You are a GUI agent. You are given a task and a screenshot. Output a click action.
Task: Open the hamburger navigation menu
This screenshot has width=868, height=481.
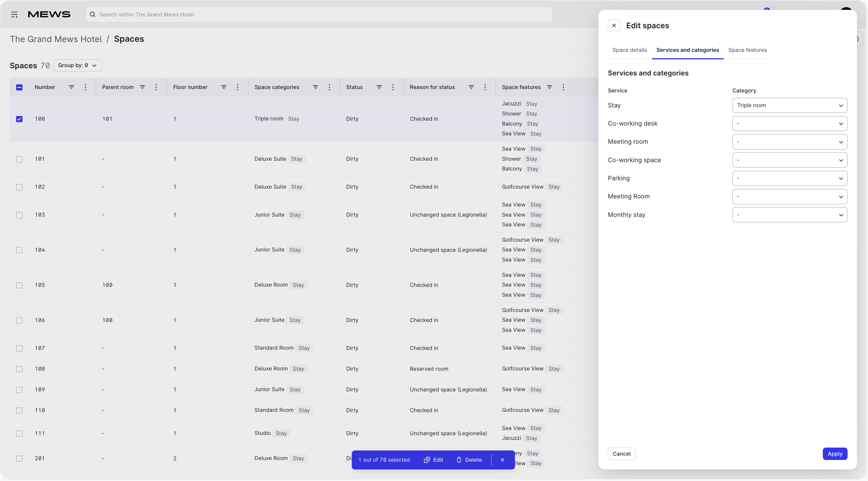pos(14,14)
